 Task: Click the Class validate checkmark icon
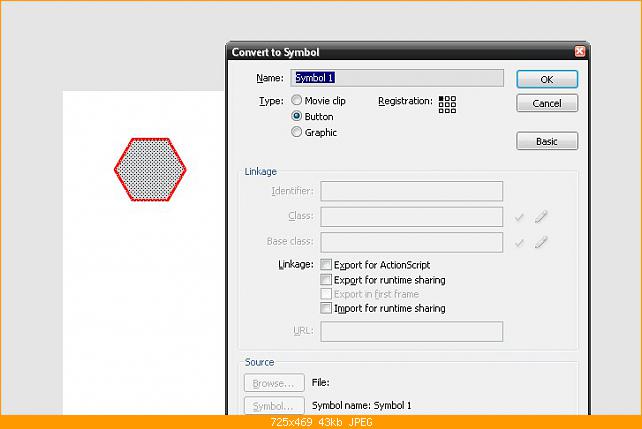[x=519, y=217]
